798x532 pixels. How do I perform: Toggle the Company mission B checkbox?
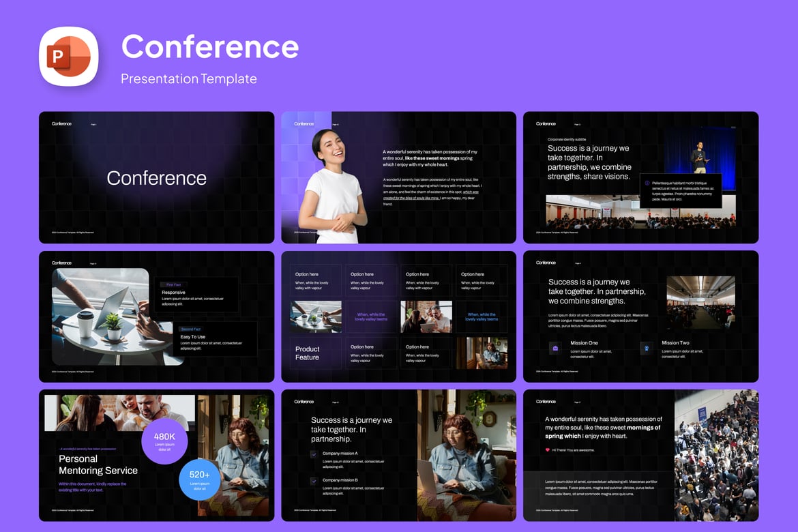[314, 481]
